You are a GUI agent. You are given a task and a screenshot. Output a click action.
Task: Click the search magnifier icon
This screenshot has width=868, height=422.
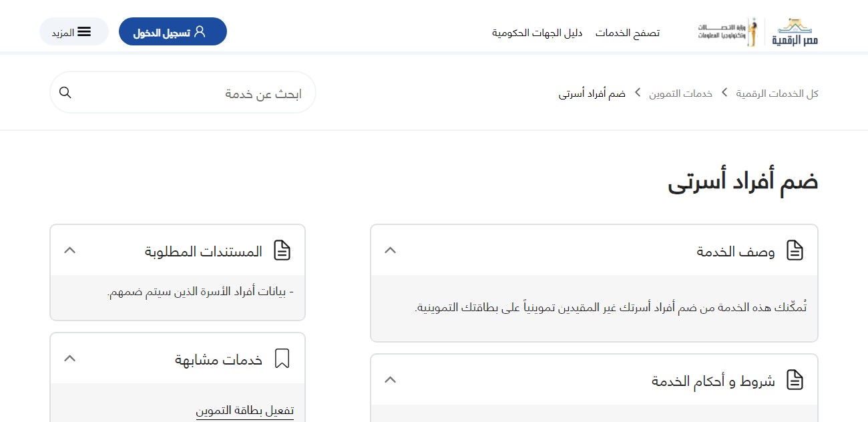click(65, 93)
